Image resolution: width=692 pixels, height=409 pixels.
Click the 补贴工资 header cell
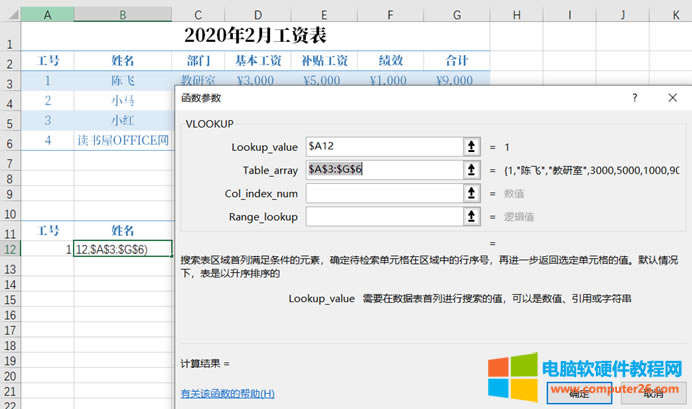click(x=324, y=60)
